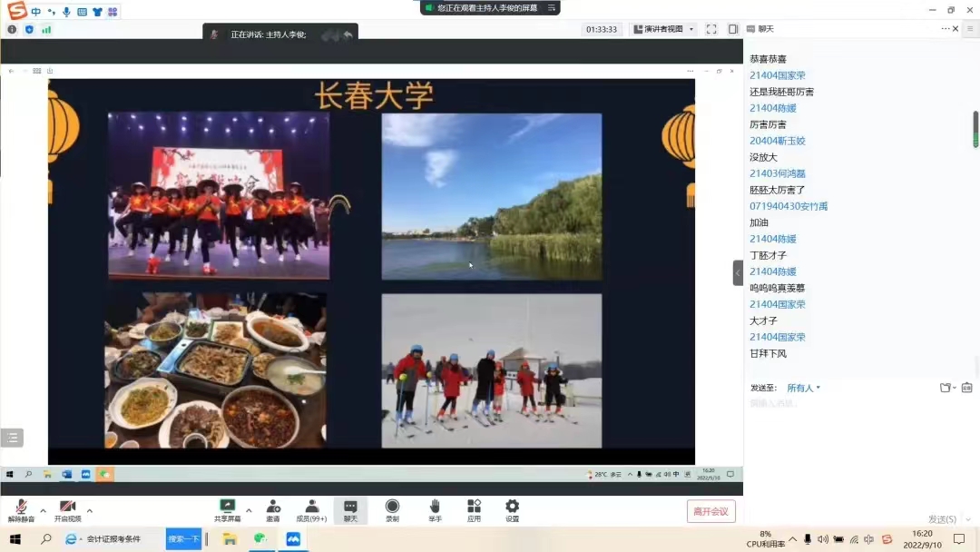Expand video options arrow beside 开启视频
980x552 pixels.
[90, 511]
